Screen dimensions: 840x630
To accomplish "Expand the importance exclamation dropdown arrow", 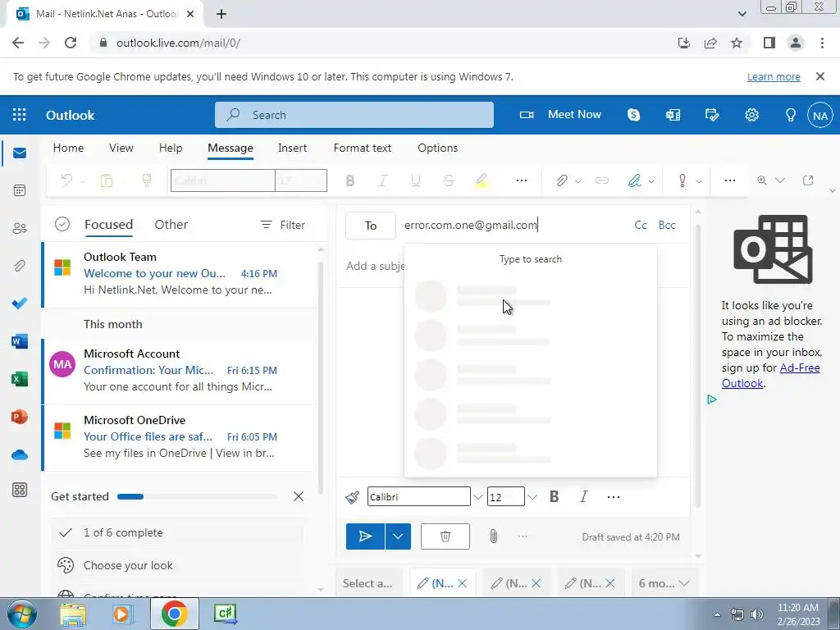I will tap(699, 181).
